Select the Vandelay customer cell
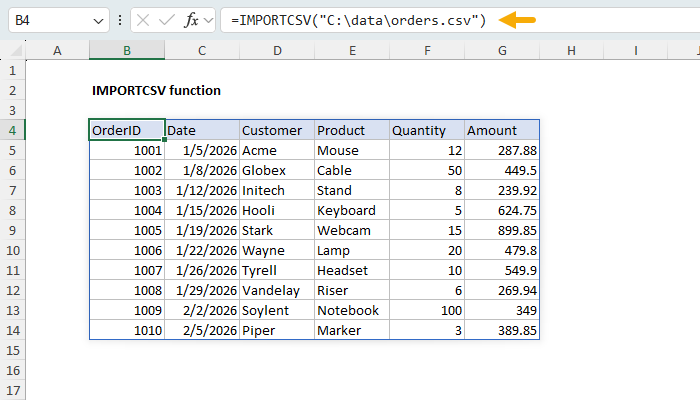Screen dimensions: 700x400 click(x=277, y=291)
